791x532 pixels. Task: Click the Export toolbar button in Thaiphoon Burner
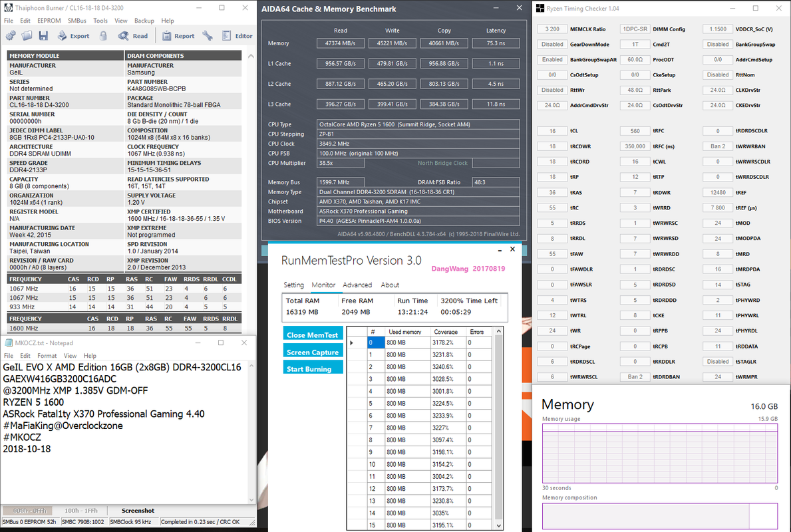73,36
